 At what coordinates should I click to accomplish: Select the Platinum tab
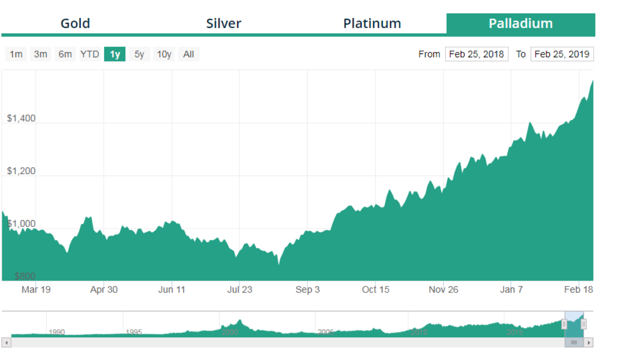coord(372,23)
